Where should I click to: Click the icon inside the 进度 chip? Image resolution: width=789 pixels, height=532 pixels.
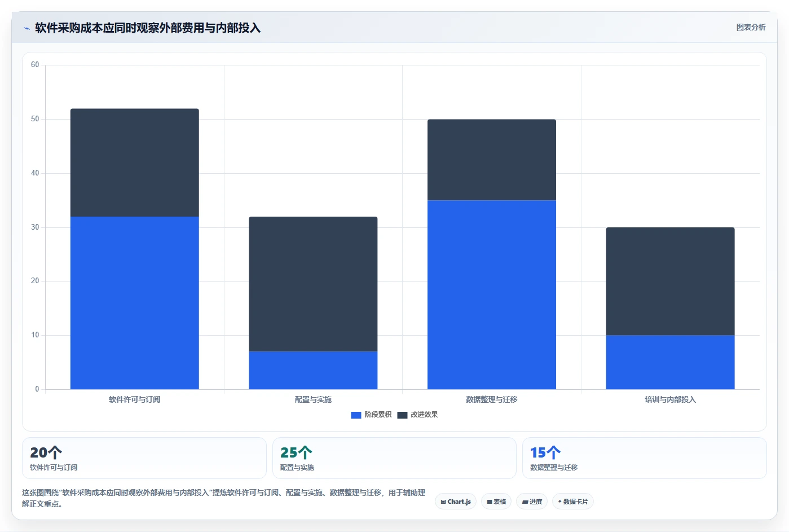[x=525, y=502]
